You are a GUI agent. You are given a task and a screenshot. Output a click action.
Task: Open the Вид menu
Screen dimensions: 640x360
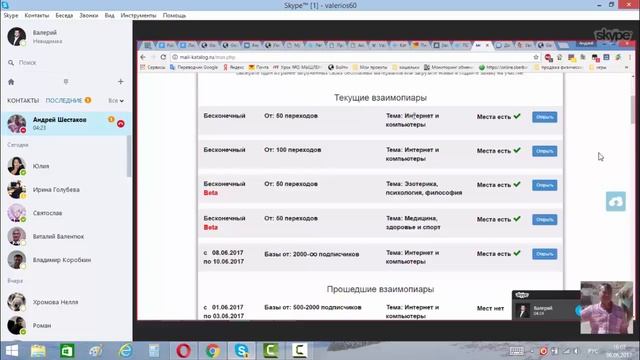[109, 15]
